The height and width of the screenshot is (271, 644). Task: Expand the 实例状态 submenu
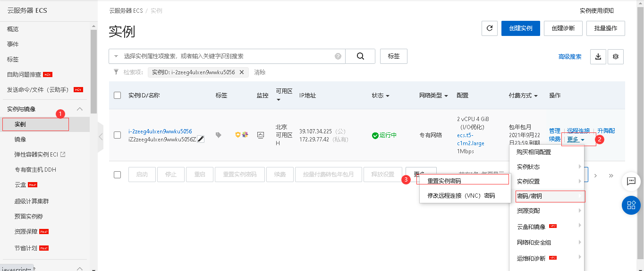click(547, 167)
